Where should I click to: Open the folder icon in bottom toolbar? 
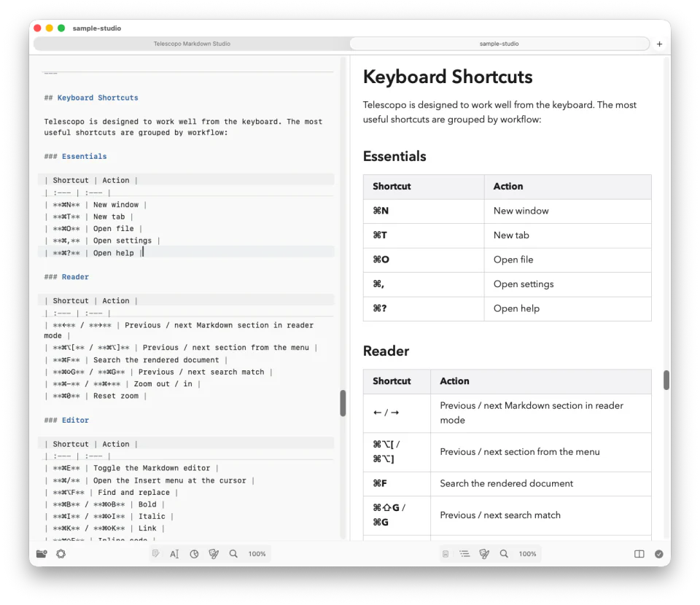42,554
